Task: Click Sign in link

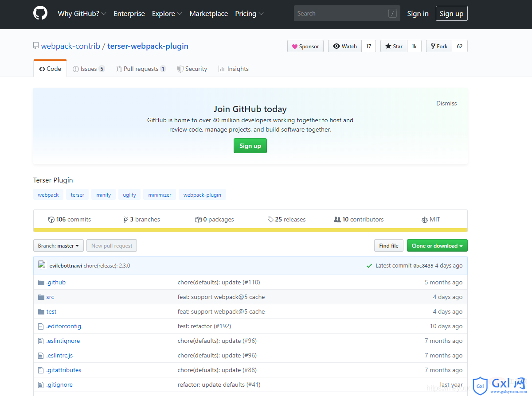Action: click(418, 14)
